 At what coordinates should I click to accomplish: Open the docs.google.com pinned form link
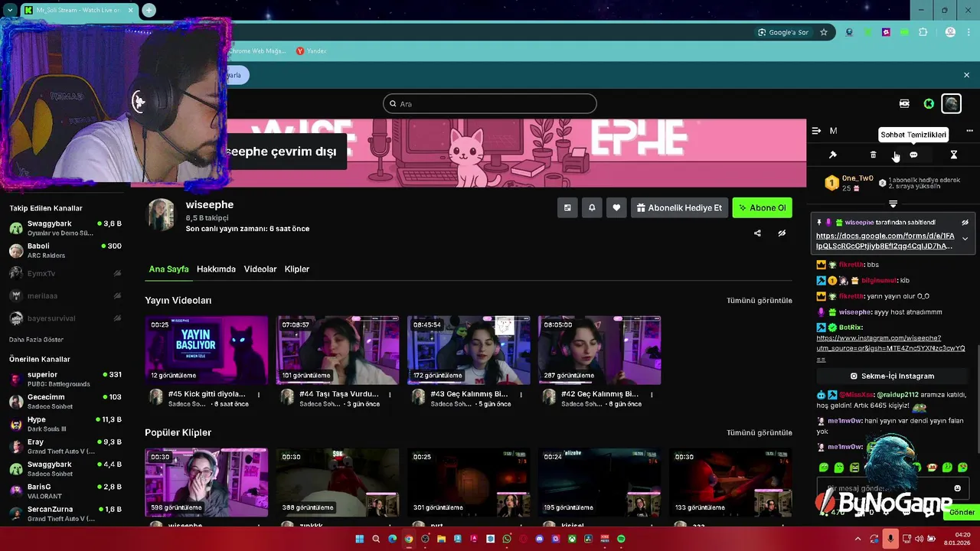coord(884,241)
